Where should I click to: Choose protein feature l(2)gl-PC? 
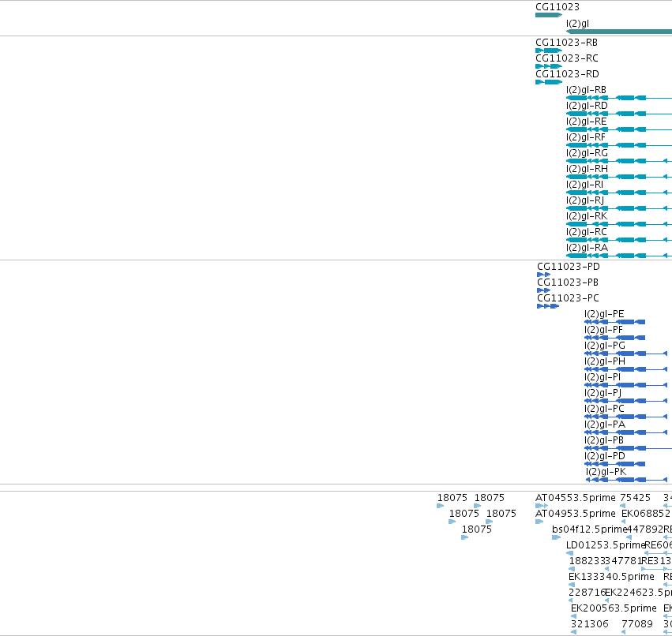tap(626, 417)
